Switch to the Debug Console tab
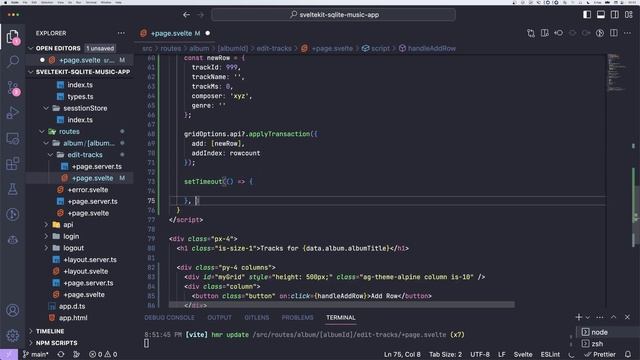 coord(169,317)
